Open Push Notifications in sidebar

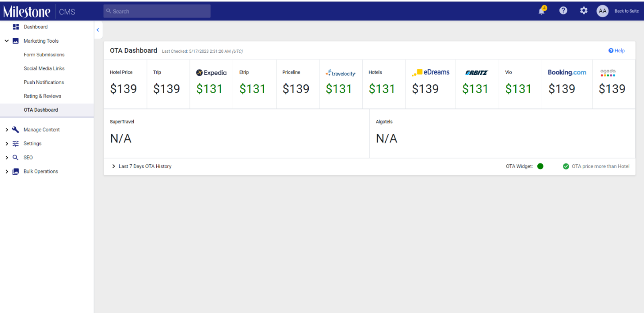pos(44,82)
